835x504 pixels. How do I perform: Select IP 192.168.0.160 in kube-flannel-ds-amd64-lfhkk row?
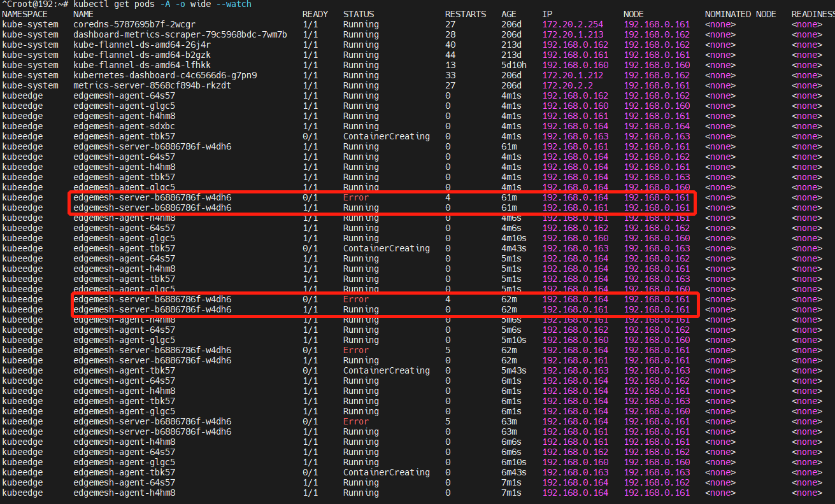point(575,65)
